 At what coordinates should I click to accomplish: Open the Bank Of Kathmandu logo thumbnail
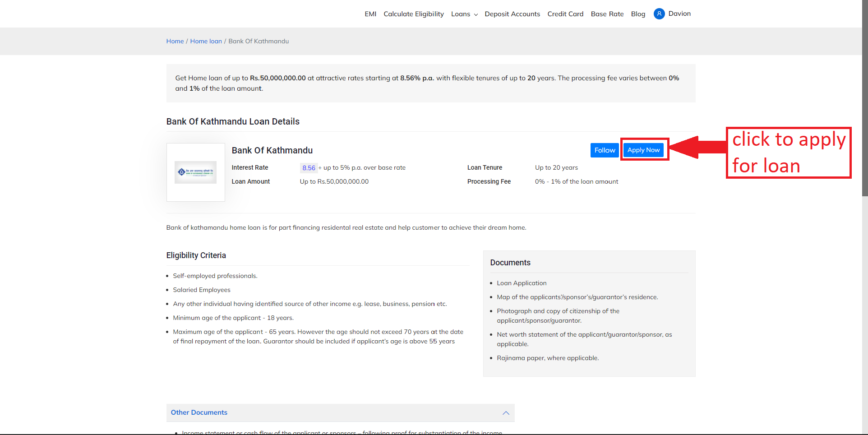point(195,172)
